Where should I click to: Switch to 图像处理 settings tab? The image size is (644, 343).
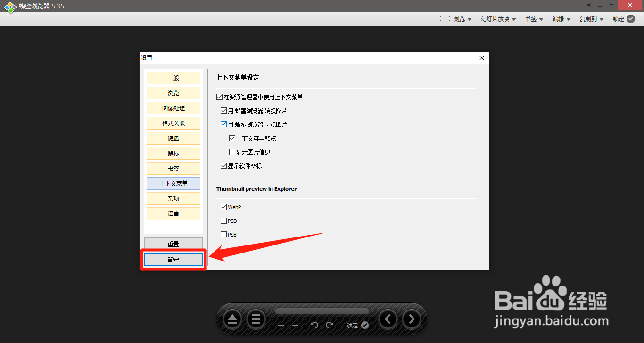(x=173, y=108)
